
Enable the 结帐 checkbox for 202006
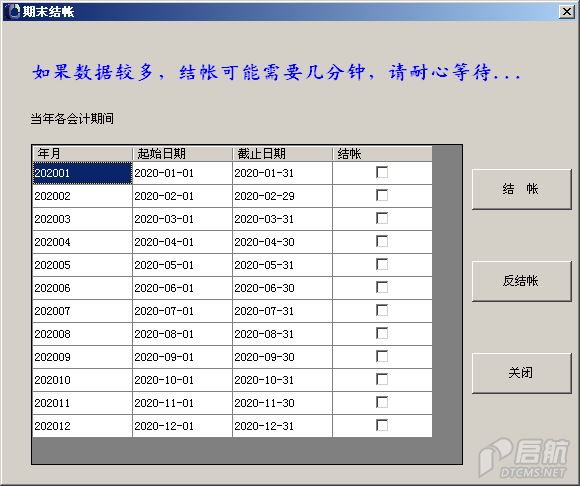coord(382,287)
